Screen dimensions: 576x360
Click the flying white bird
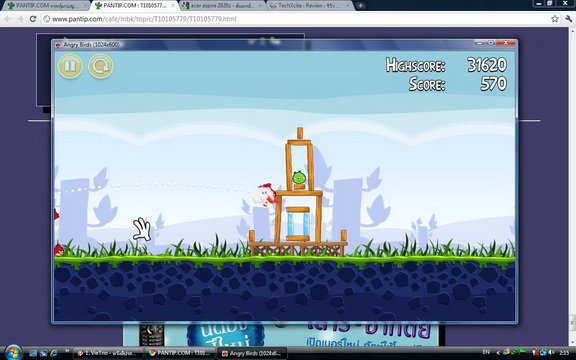pos(264,195)
